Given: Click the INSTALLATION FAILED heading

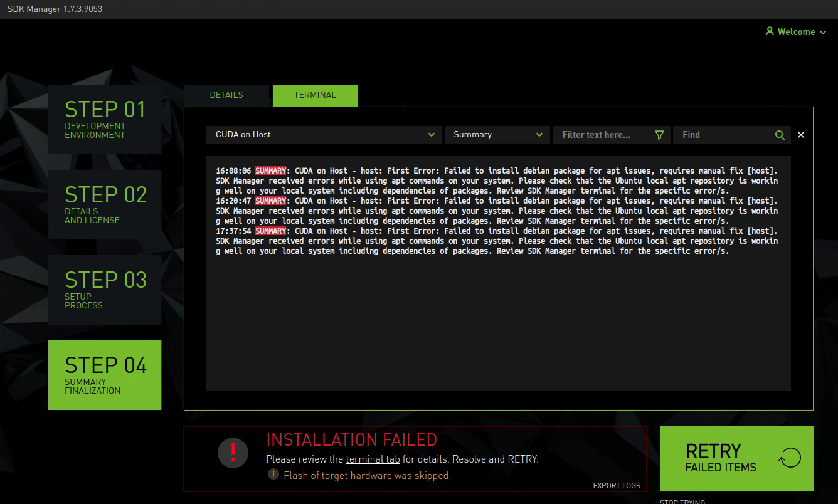Looking at the screenshot, I should (351, 439).
